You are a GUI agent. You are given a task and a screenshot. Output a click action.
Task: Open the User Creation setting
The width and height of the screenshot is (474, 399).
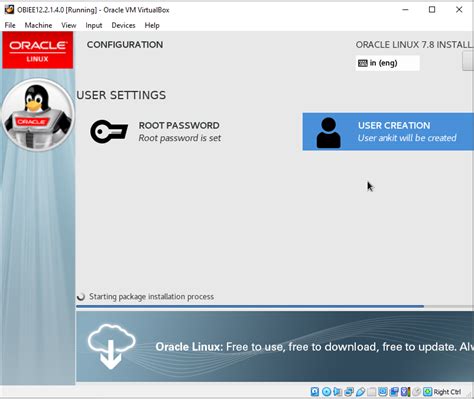[388, 132]
